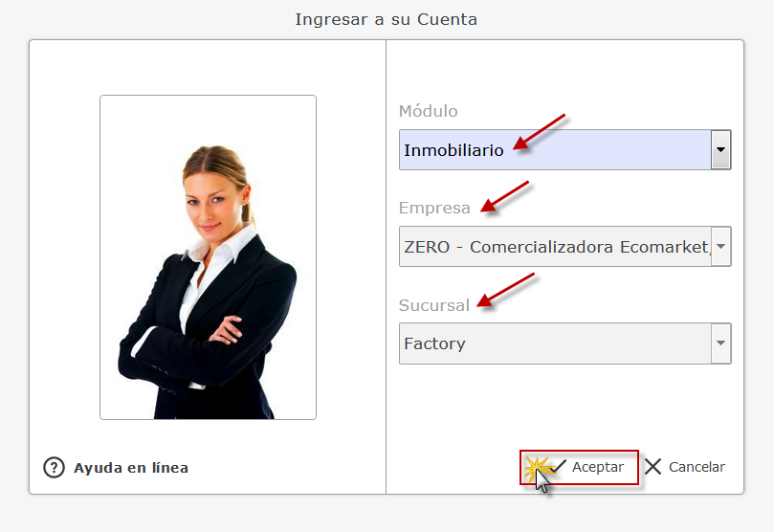Click the Factory value in Sucursal field
Screen dimensions: 774x532
tap(434, 344)
